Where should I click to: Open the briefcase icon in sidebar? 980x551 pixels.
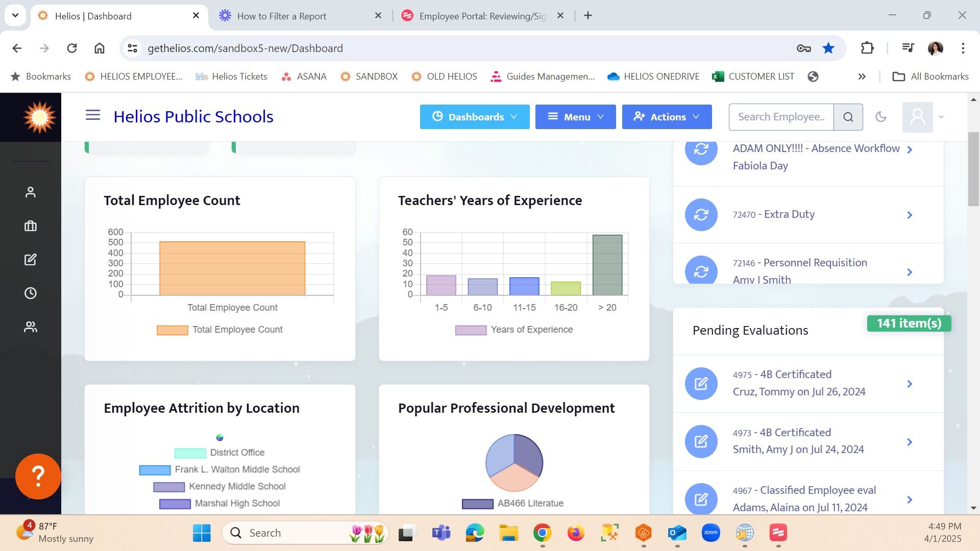(x=31, y=226)
